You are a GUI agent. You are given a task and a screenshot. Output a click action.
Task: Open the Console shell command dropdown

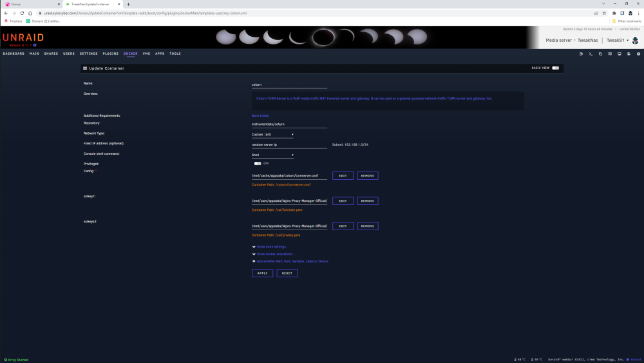pos(272,155)
